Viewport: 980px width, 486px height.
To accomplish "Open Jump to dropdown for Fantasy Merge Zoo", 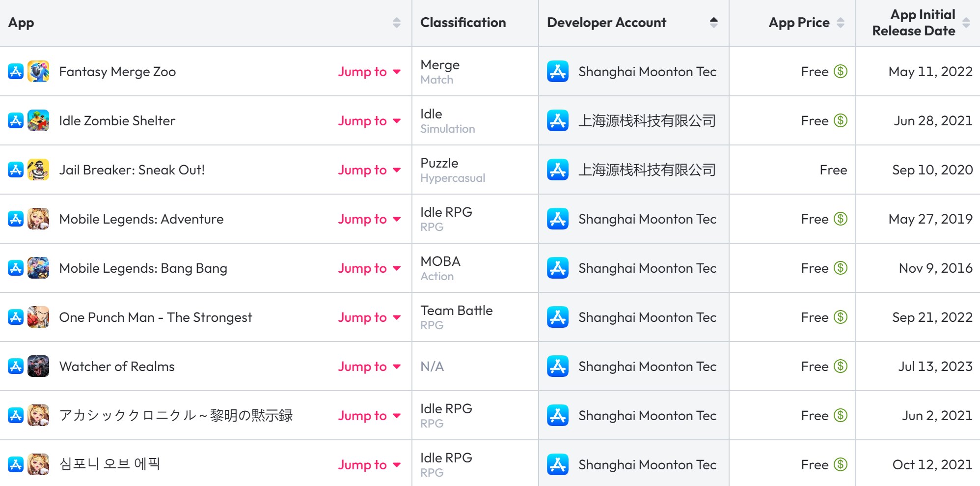I will pos(369,72).
